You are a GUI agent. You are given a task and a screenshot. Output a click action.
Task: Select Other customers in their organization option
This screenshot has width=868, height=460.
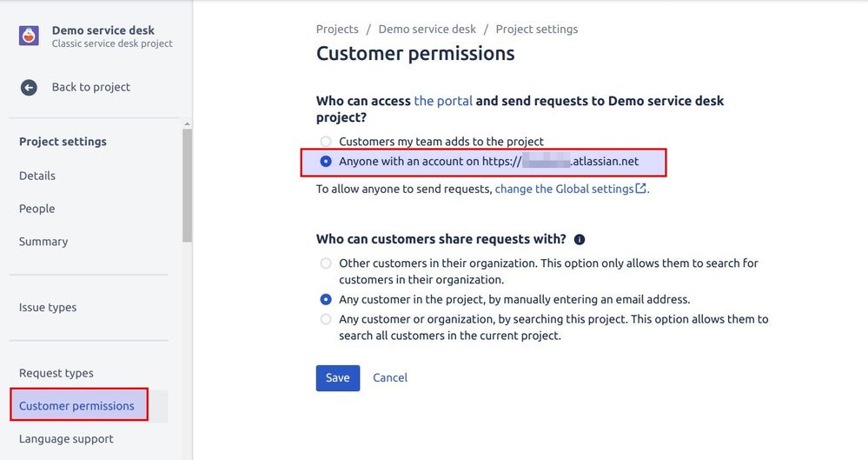click(326, 263)
